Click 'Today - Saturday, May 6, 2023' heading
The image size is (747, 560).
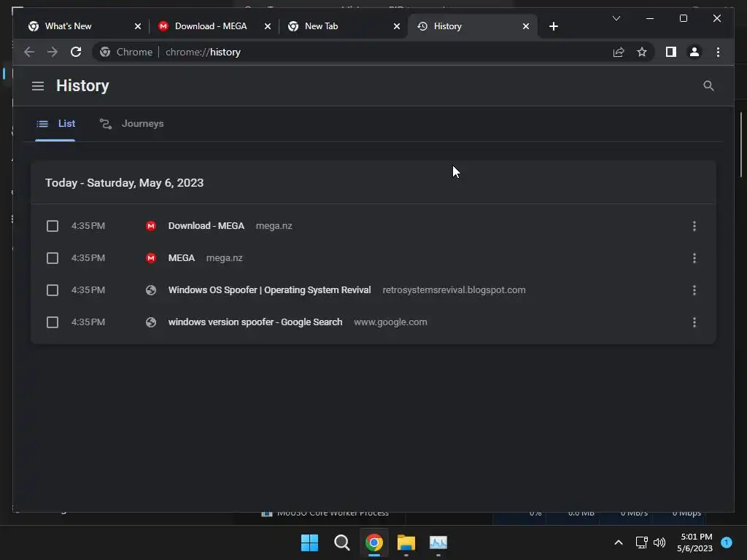tap(124, 183)
